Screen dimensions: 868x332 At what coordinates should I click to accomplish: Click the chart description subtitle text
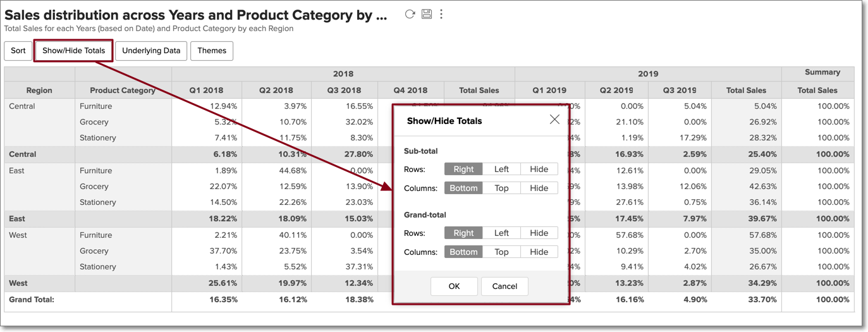pos(149,28)
